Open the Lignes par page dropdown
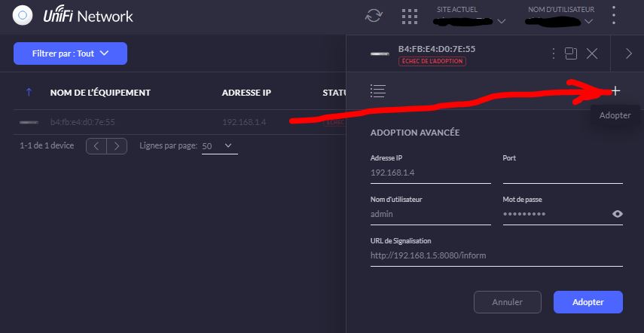The height and width of the screenshot is (333, 644). [x=219, y=145]
